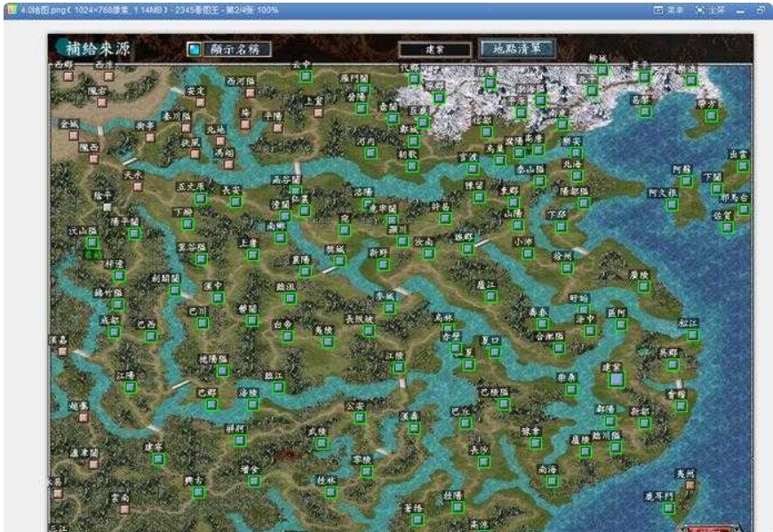Image resolution: width=773 pixels, height=532 pixels.
Task: Select the 巴西 city marker
Action: click(x=150, y=336)
